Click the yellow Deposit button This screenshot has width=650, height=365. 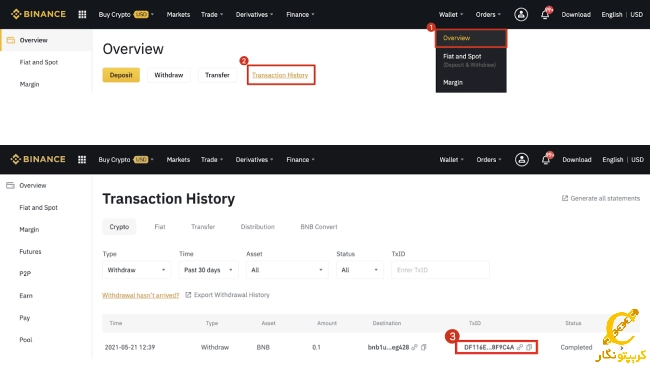121,75
